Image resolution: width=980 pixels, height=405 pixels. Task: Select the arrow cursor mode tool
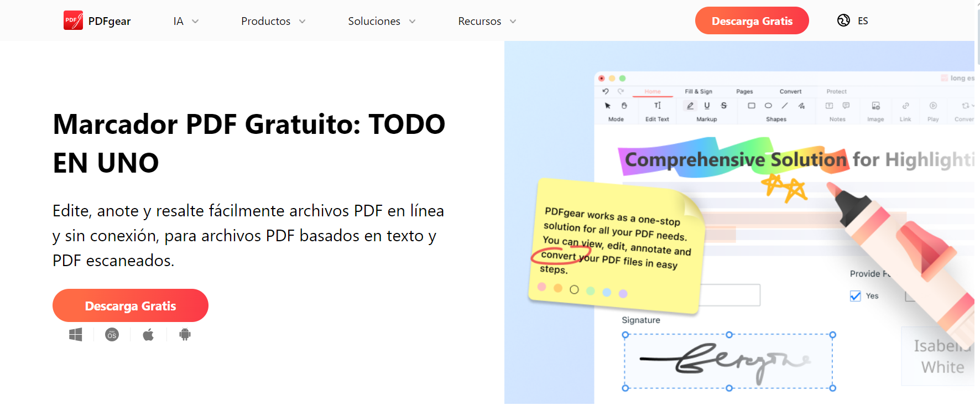pyautogui.click(x=608, y=106)
